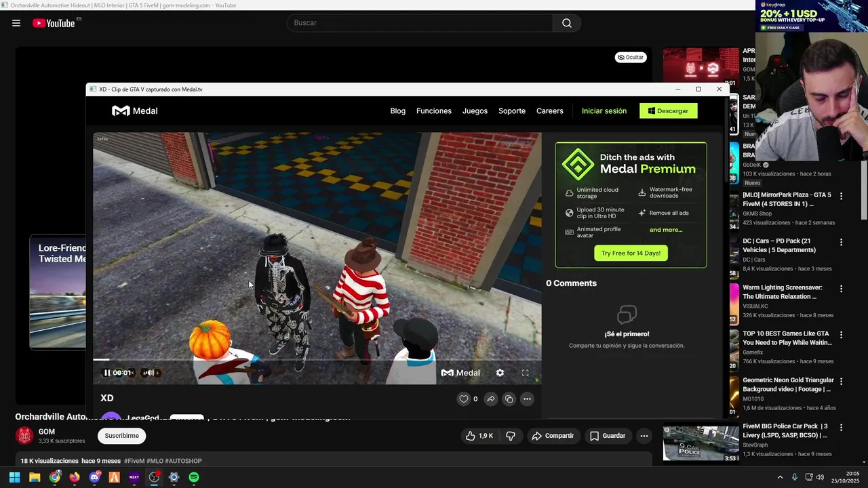Click the YouTube search magnifier button
The image size is (868, 488).
click(567, 23)
